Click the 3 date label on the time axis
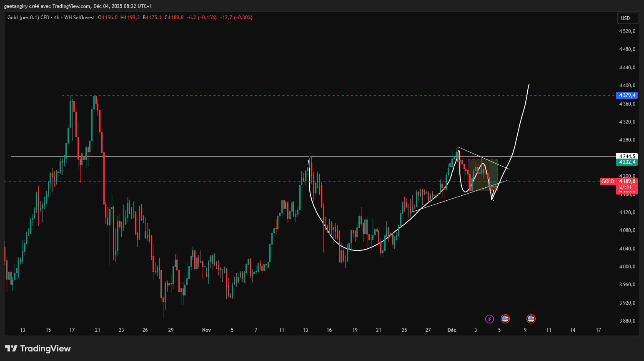The image size is (644, 361). coord(476,330)
